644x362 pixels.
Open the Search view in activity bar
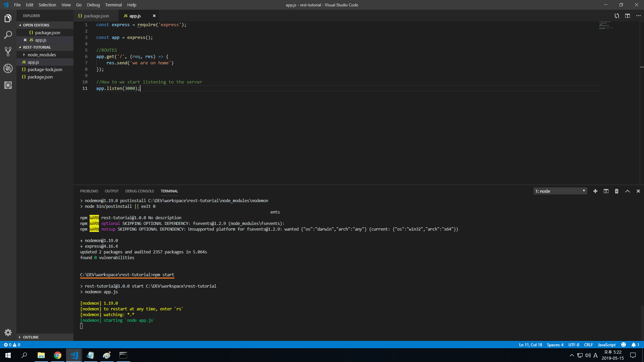coord(8,35)
